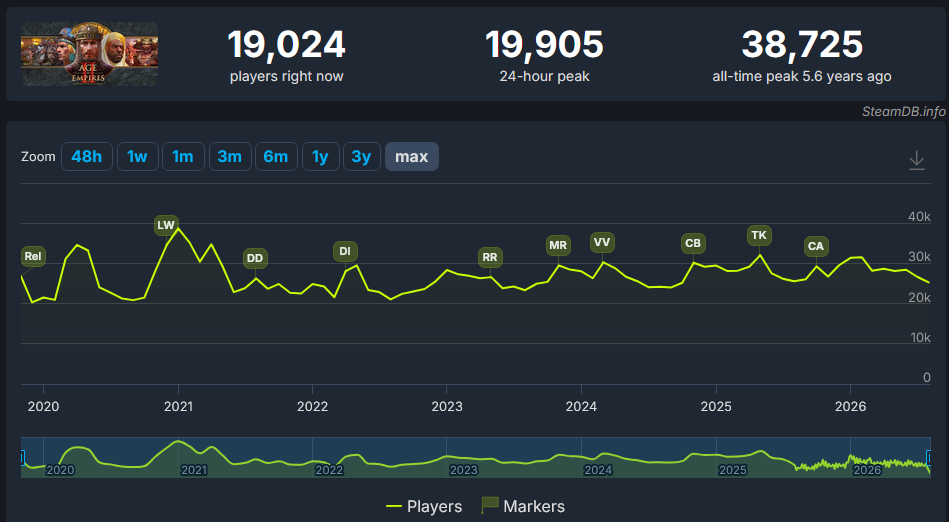Viewport: 949px width, 522px height.
Task: Set chart zoom to 3y
Action: point(361,156)
